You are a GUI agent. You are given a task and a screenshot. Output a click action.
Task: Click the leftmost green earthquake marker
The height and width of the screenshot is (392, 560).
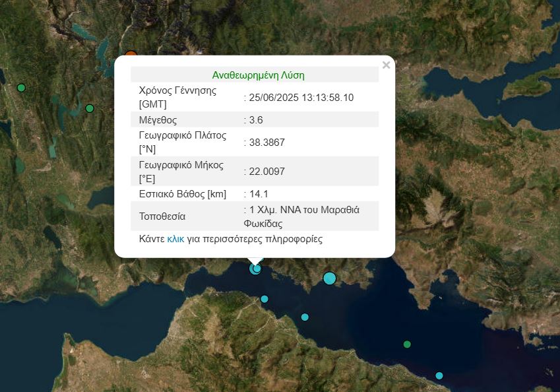tap(21, 88)
